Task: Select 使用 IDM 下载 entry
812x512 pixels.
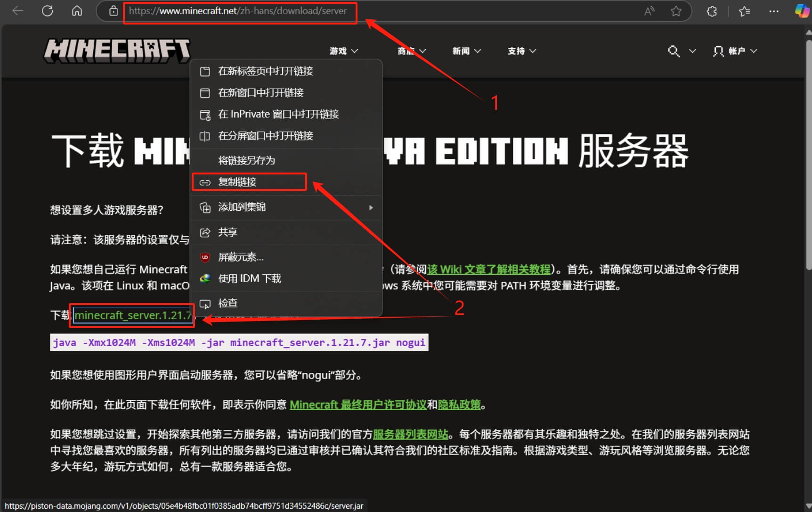Action: click(x=286, y=279)
